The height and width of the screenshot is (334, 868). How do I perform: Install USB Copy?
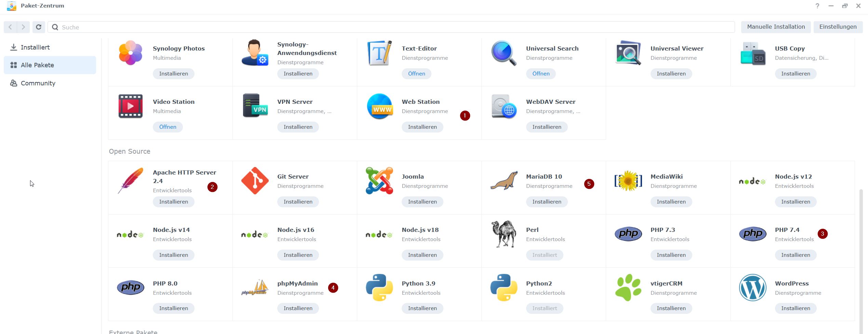pos(796,73)
